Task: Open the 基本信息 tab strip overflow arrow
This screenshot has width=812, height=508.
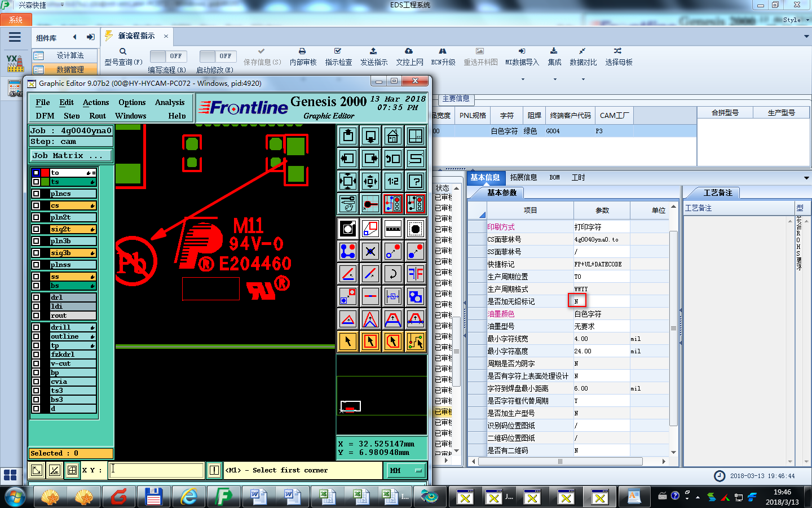Action: 806,178
